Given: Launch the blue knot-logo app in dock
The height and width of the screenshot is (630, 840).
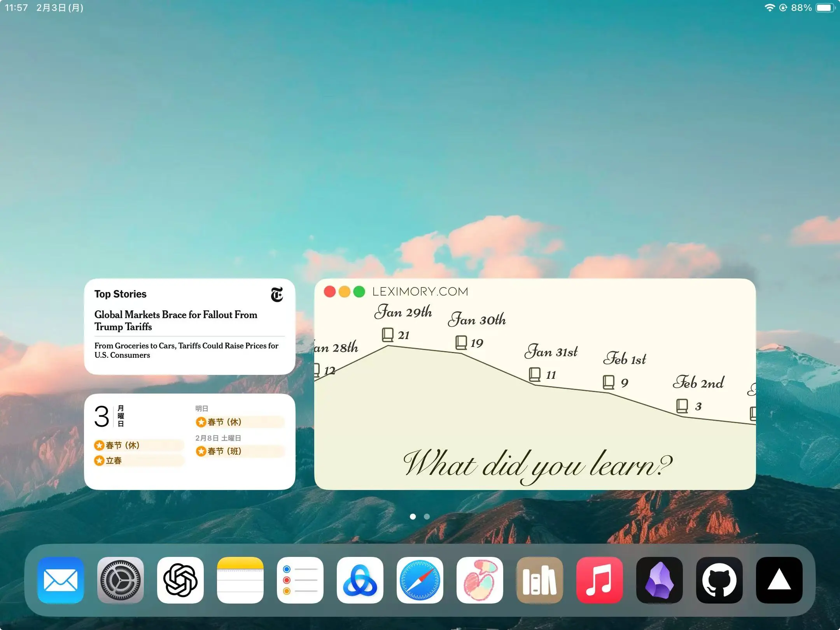Looking at the screenshot, I should (360, 580).
